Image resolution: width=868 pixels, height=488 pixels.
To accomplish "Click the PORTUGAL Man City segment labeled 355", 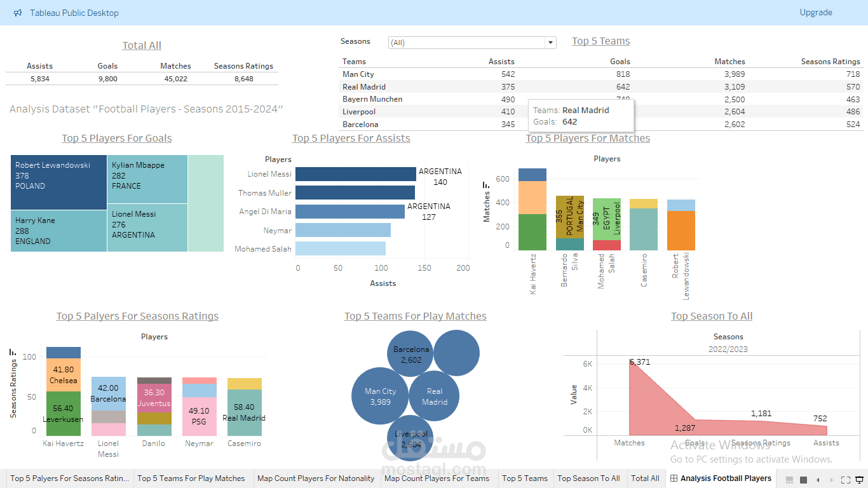I will (x=570, y=217).
